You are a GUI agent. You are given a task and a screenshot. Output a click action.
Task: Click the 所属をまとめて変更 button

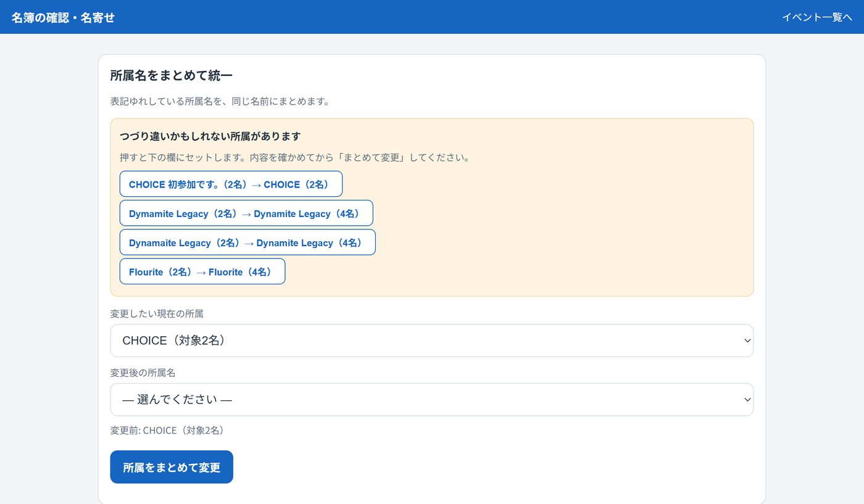(x=172, y=467)
